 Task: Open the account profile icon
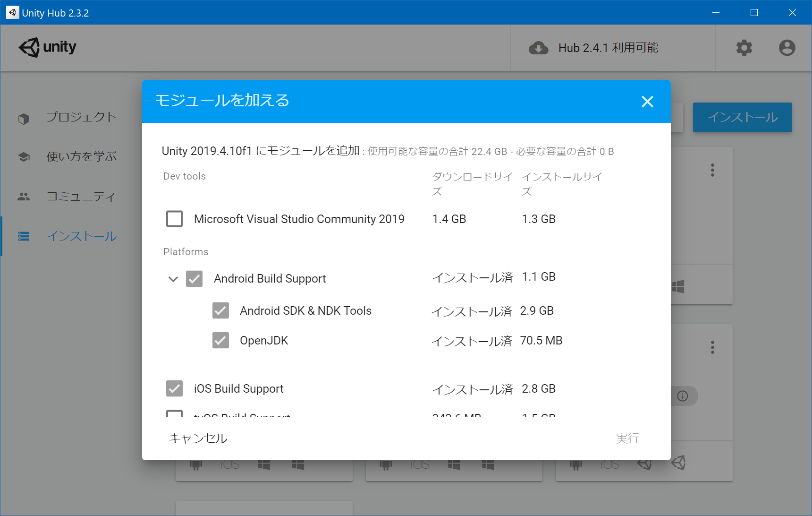pyautogui.click(x=787, y=48)
